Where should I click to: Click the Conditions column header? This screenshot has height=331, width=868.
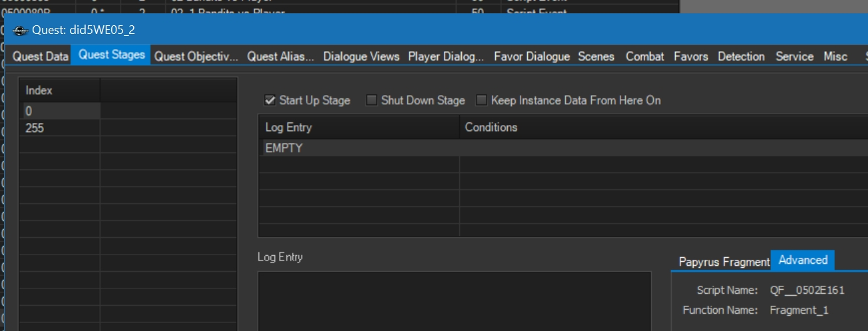click(x=664, y=127)
